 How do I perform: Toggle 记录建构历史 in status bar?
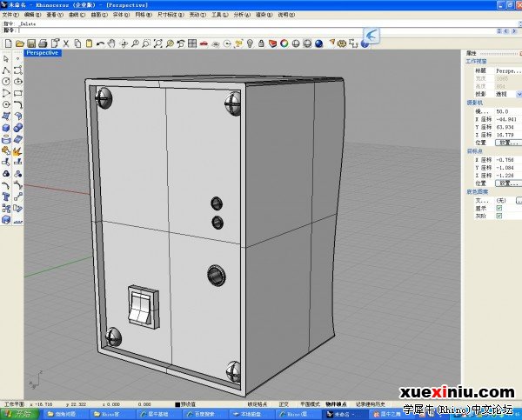(x=371, y=404)
